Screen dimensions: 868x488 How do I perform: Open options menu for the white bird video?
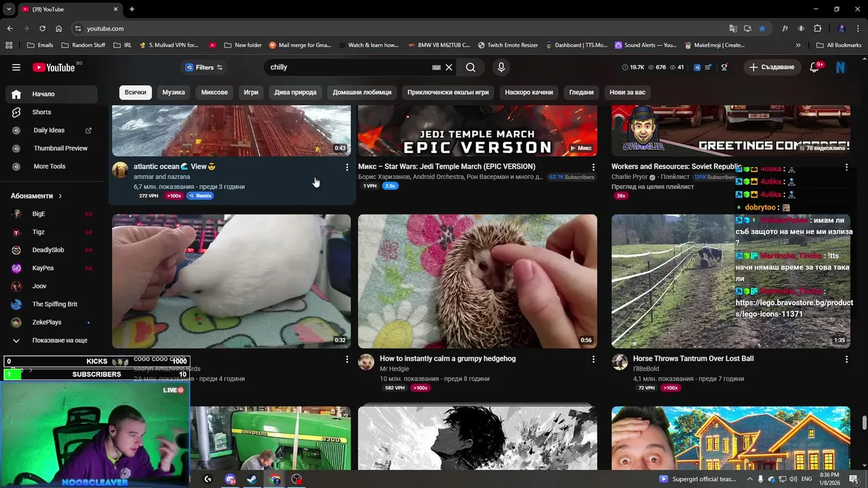tap(347, 359)
